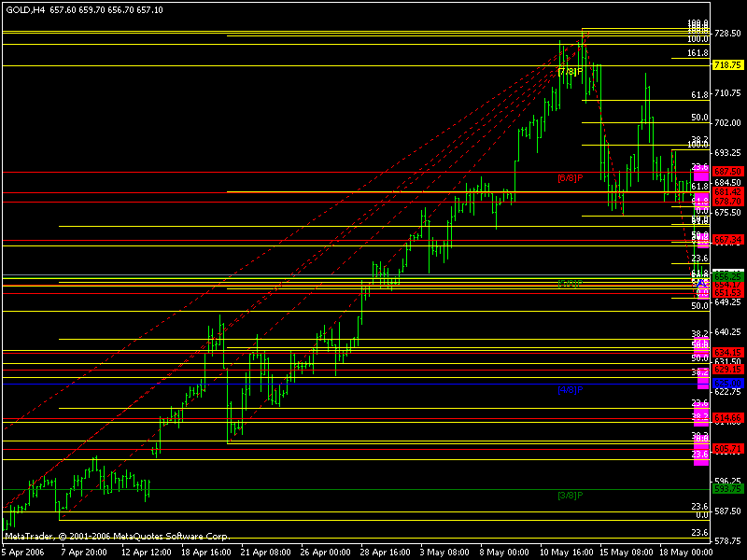The image size is (747, 560).
Task: Click the GOLD,H4 symbol title text
Action: pyautogui.click(x=25, y=9)
